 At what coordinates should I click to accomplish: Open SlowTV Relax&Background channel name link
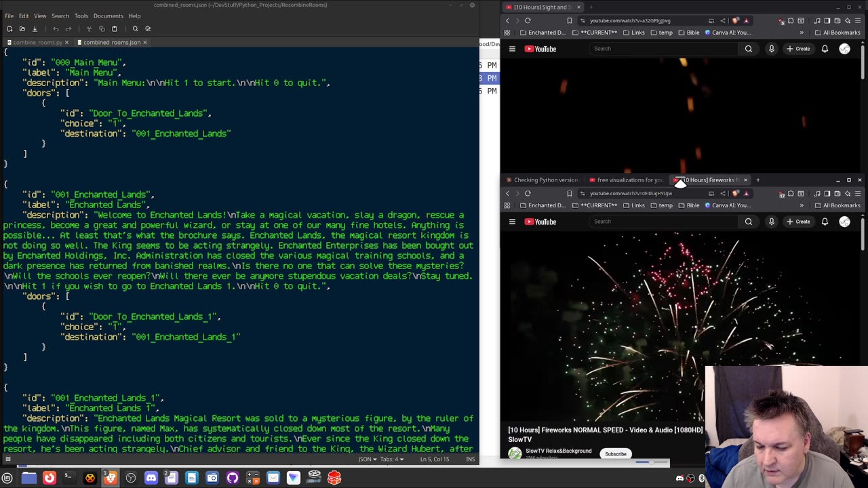pos(559,451)
